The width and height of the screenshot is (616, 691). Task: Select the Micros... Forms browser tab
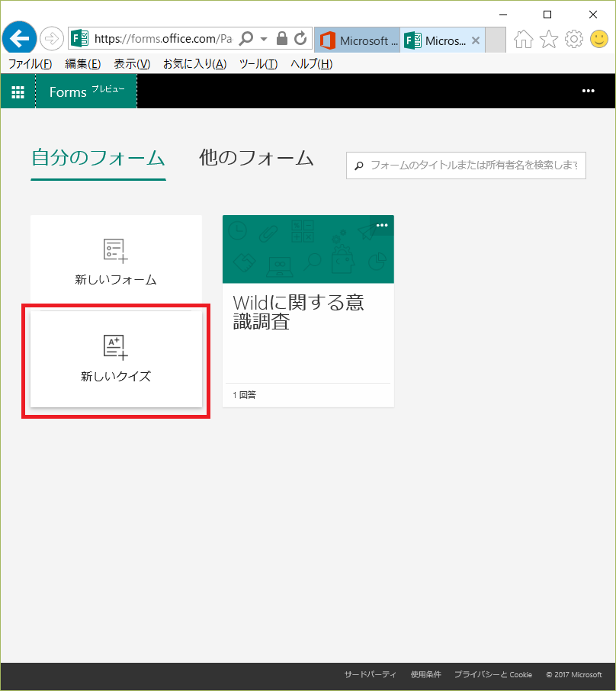tap(442, 40)
